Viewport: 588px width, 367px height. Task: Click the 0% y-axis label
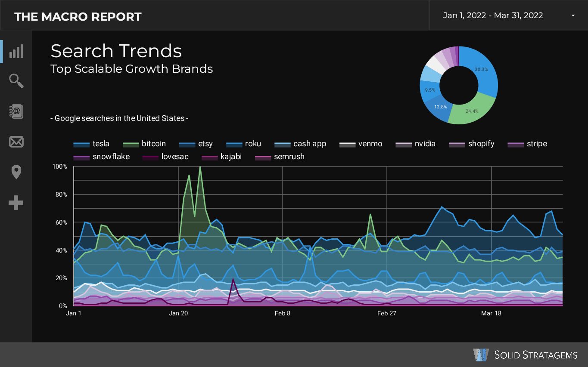[x=63, y=306]
